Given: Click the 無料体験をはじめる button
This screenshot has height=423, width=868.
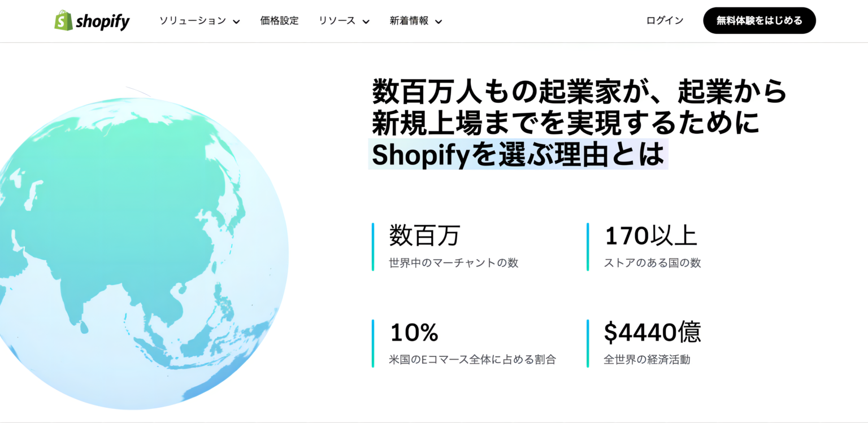Looking at the screenshot, I should pyautogui.click(x=759, y=20).
